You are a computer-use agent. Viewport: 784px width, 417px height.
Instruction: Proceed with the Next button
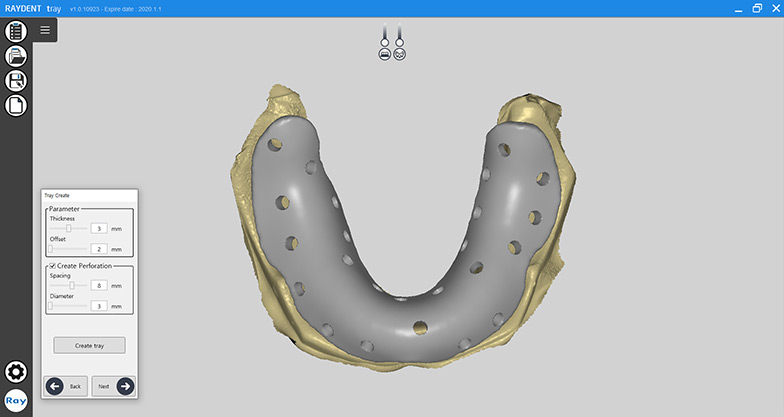pyautogui.click(x=113, y=385)
